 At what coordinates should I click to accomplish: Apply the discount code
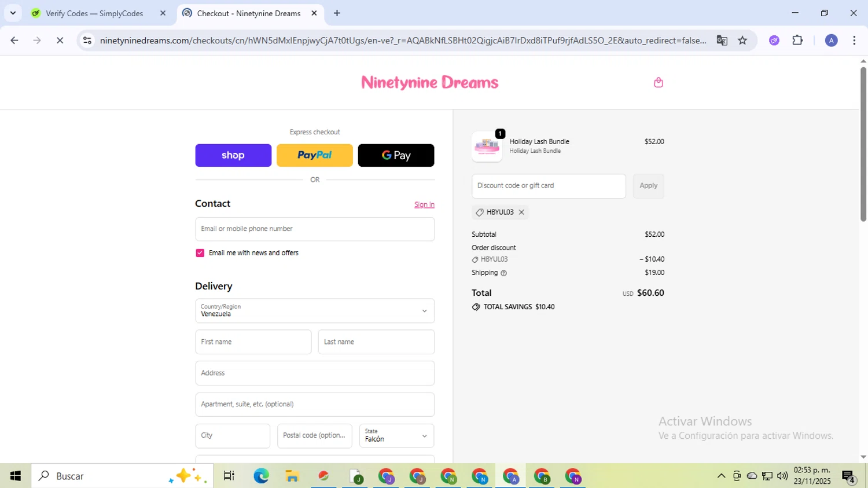648,186
